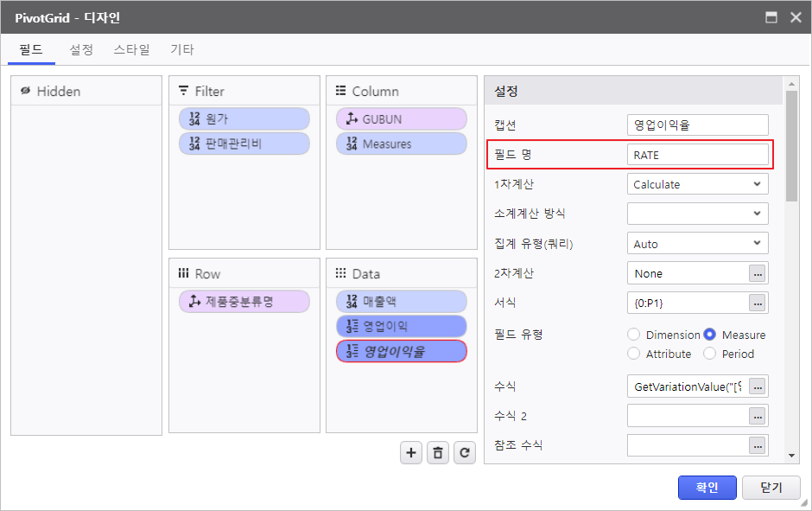Image resolution: width=812 pixels, height=511 pixels.
Task: Open the 소계계산 방식 dropdown
Action: [x=698, y=214]
